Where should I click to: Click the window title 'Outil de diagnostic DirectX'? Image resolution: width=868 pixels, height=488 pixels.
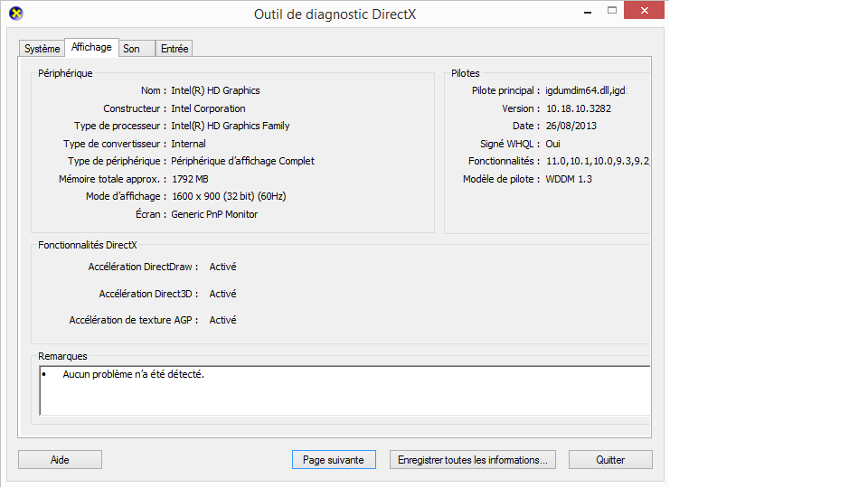coord(335,14)
